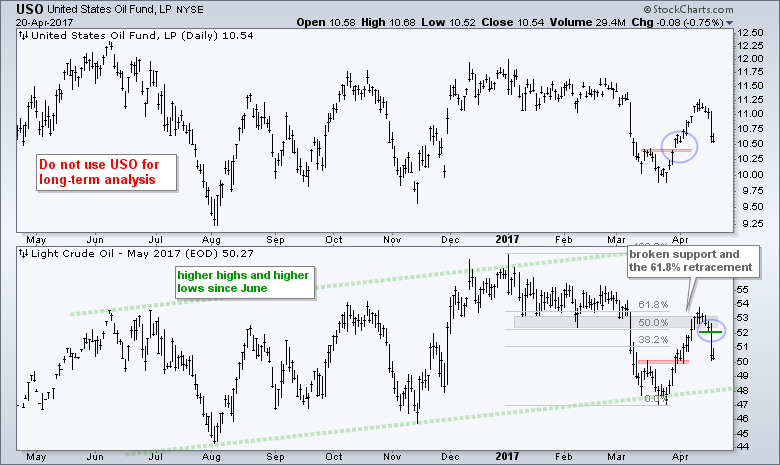Click the Volume 29.4M value
The width and height of the screenshot is (780, 465).
[x=588, y=22]
